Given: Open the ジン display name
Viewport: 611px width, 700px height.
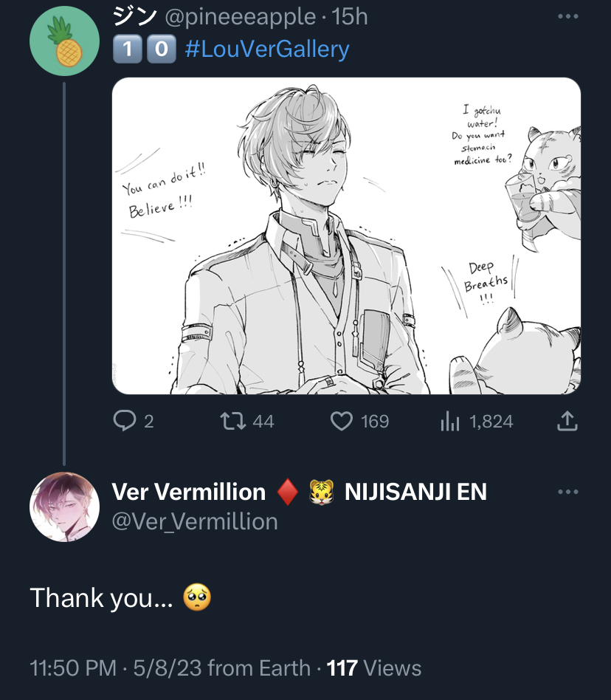Looking at the screenshot, I should click(x=134, y=17).
